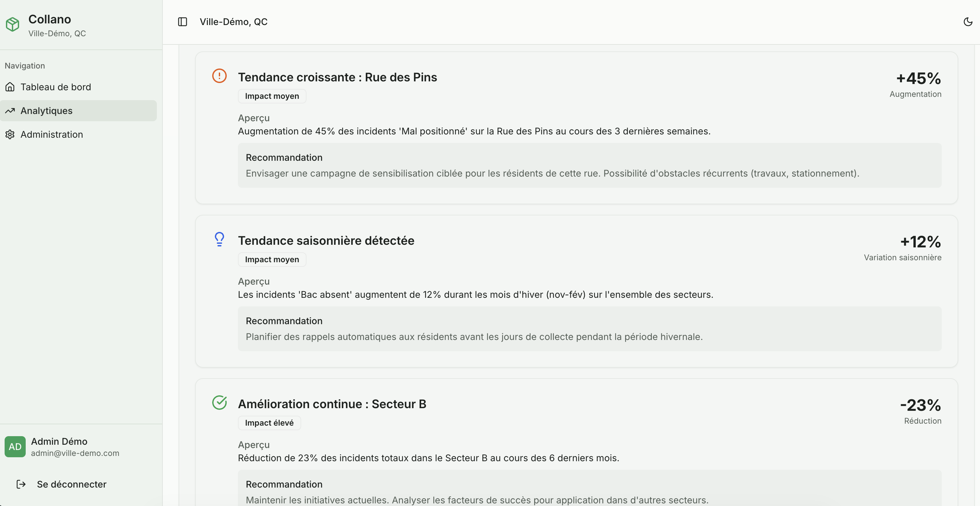
Task: Click the green checkmark Secteur B icon
Action: [x=219, y=403]
